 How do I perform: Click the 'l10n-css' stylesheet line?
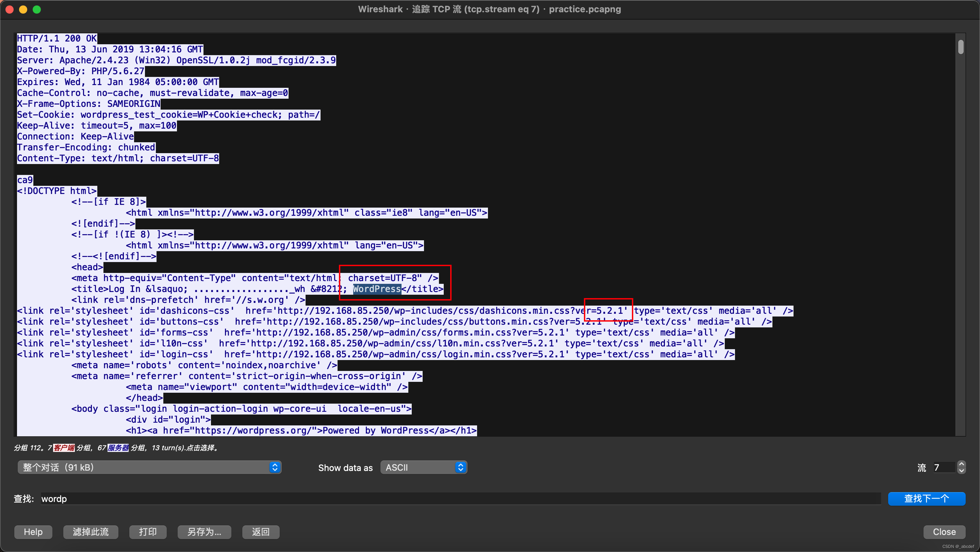coord(371,343)
